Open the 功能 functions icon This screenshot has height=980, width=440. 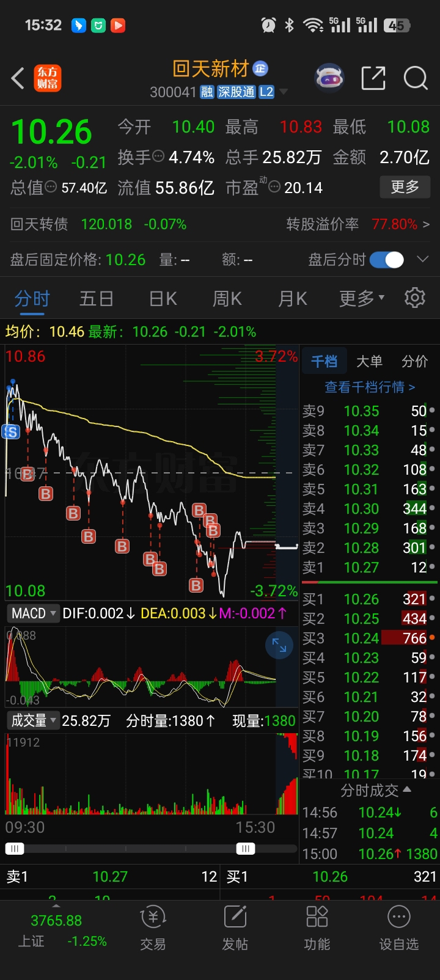[x=317, y=927]
